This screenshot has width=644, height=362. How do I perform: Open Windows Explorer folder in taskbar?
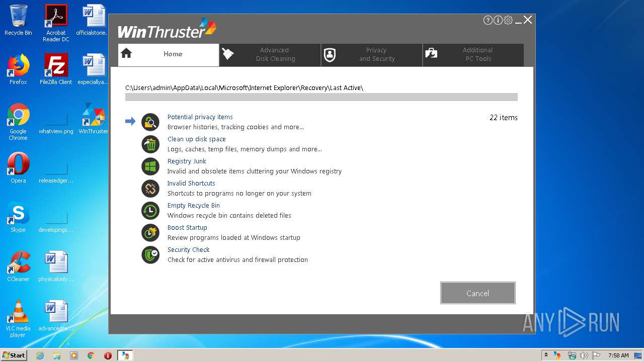click(57, 355)
